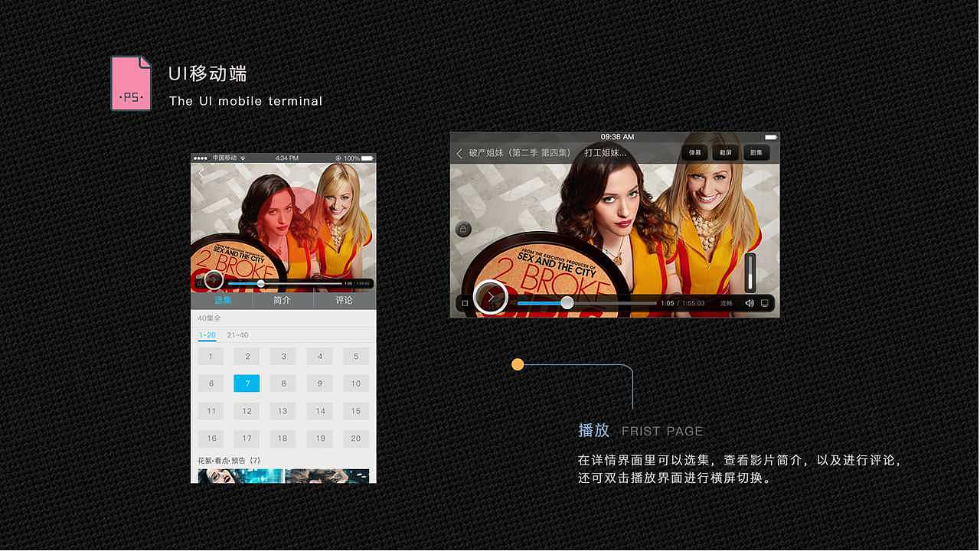This screenshot has width=980, height=551.
Task: Switch to the 简介 tab
Action: pyautogui.click(x=283, y=300)
